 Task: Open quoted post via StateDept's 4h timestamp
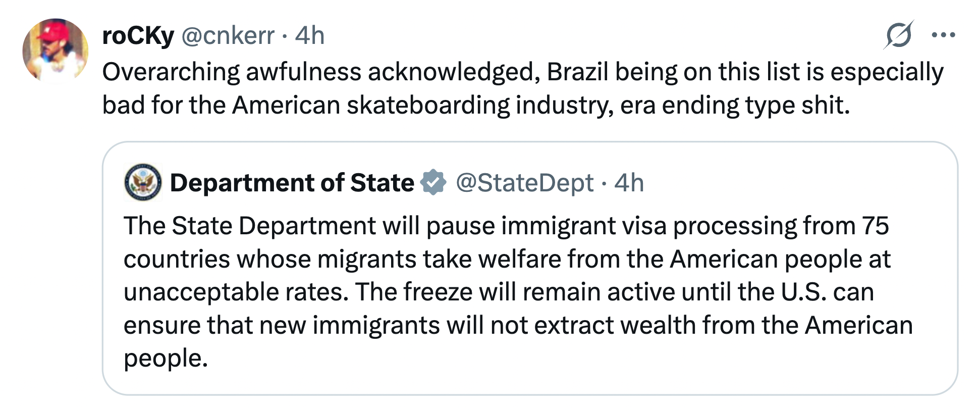(x=629, y=183)
